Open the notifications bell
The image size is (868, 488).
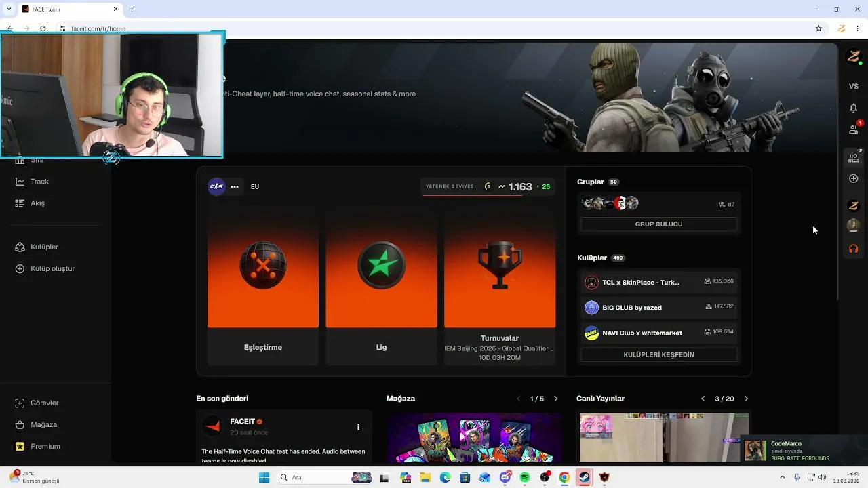pyautogui.click(x=854, y=108)
